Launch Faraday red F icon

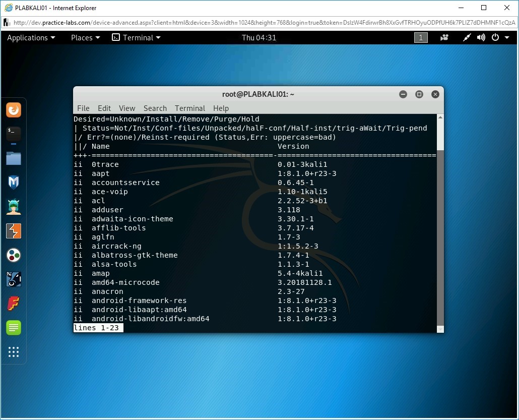[14, 304]
